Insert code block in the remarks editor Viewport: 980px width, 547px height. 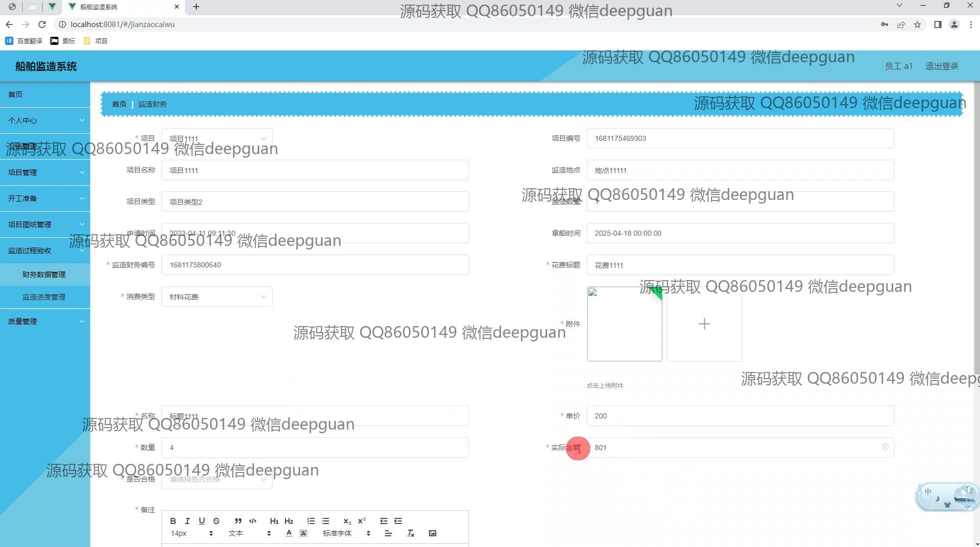(253, 521)
